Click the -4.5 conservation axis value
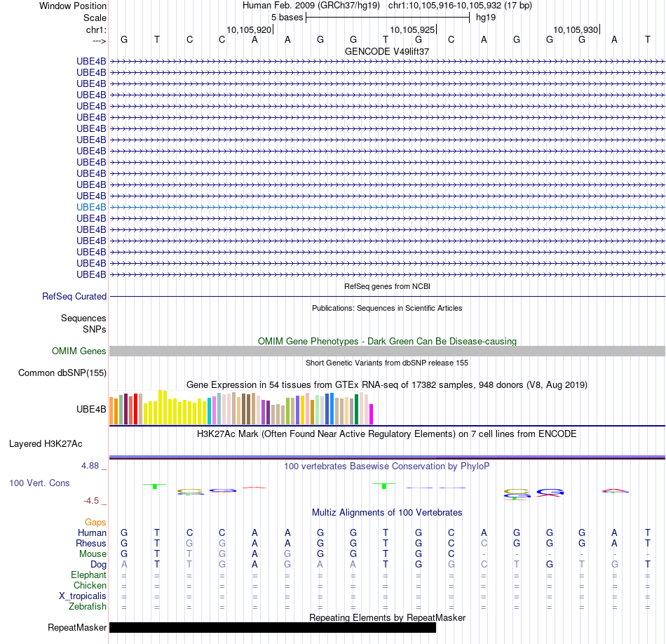Image resolution: width=666 pixels, height=644 pixels. click(x=91, y=501)
